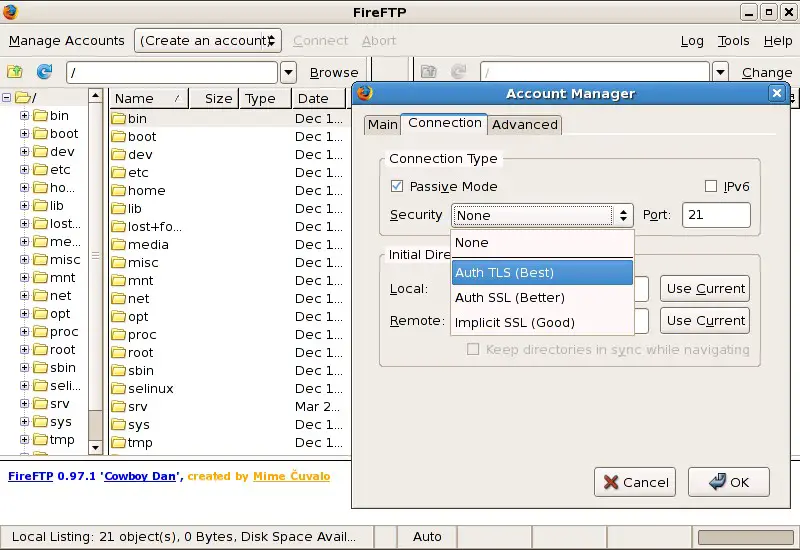Click the Change button
This screenshot has height=550, width=800.
767,72
